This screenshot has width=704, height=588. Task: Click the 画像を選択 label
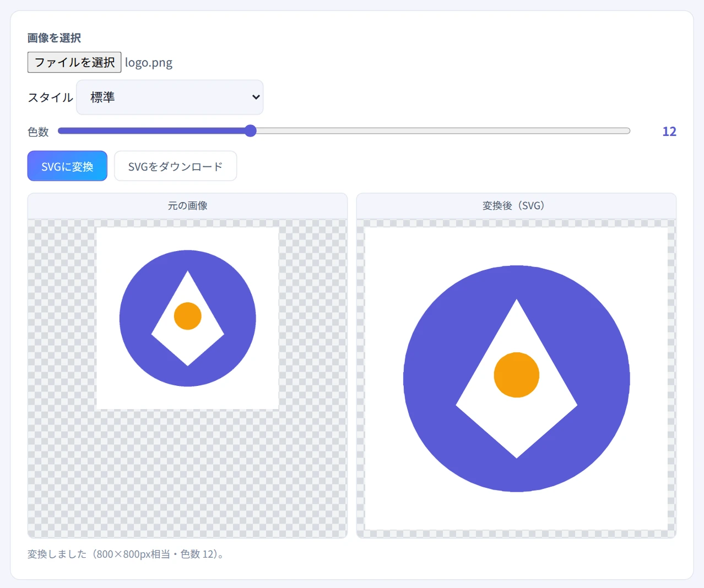tap(54, 38)
